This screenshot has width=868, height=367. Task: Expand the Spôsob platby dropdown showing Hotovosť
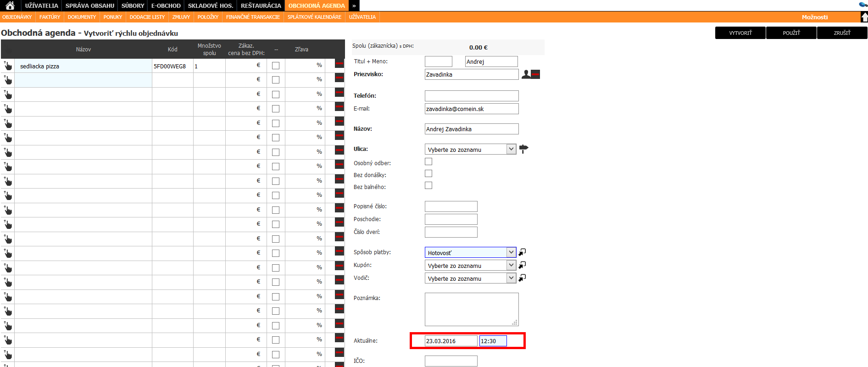point(470,253)
